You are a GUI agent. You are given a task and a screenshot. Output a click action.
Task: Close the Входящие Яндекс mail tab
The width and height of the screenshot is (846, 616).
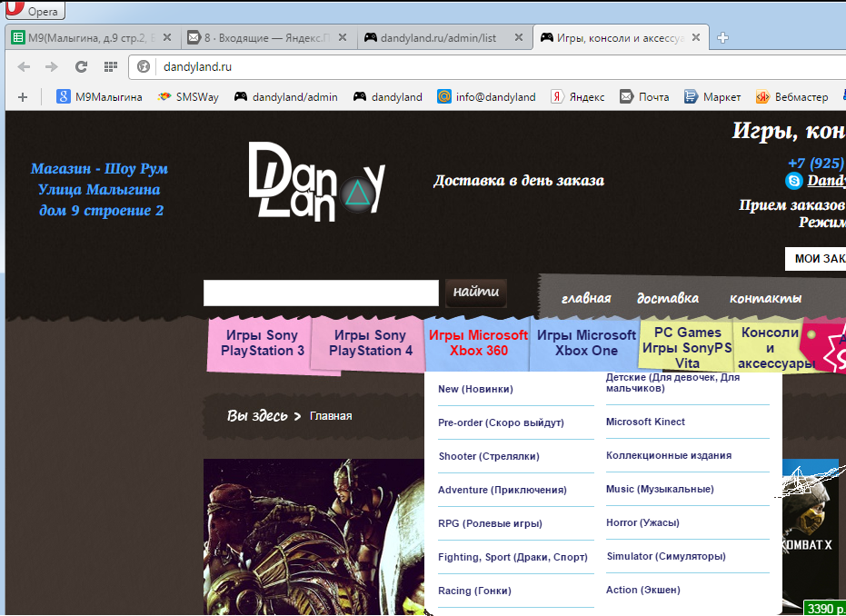[342, 38]
